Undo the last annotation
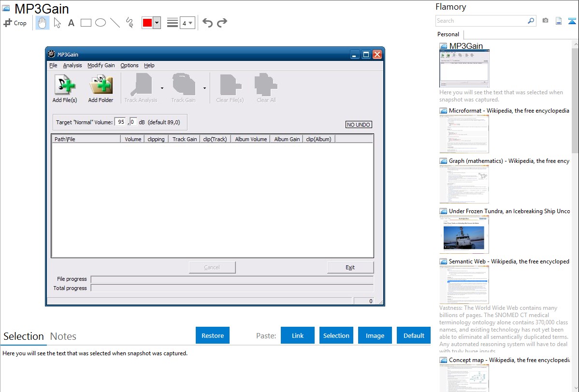The height and width of the screenshot is (392, 579). click(207, 23)
